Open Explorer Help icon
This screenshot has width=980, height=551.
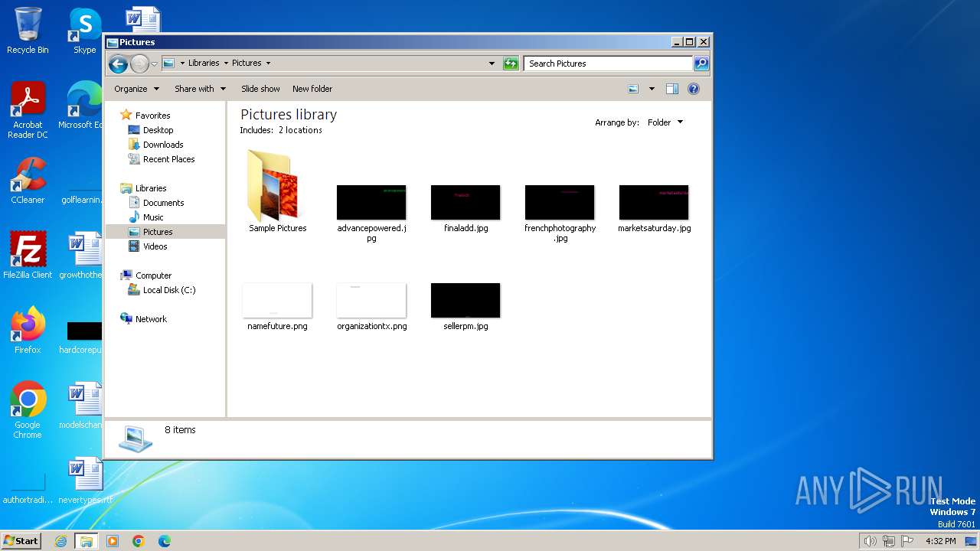click(694, 89)
